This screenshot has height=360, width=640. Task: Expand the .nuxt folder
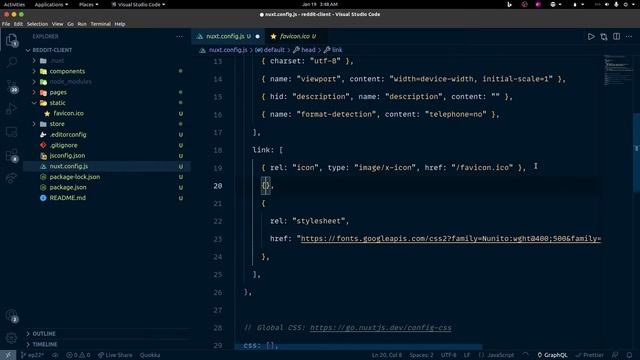tap(57, 60)
